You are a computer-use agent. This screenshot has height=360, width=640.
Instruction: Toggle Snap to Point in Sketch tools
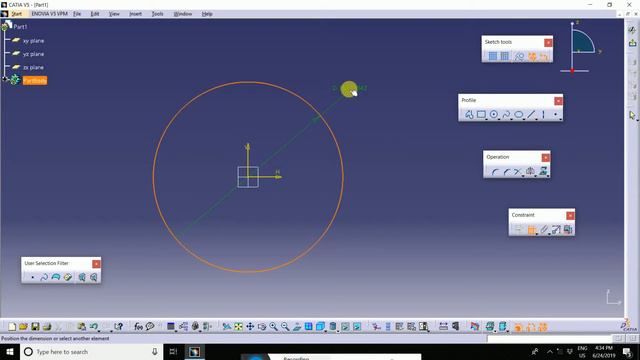point(504,56)
